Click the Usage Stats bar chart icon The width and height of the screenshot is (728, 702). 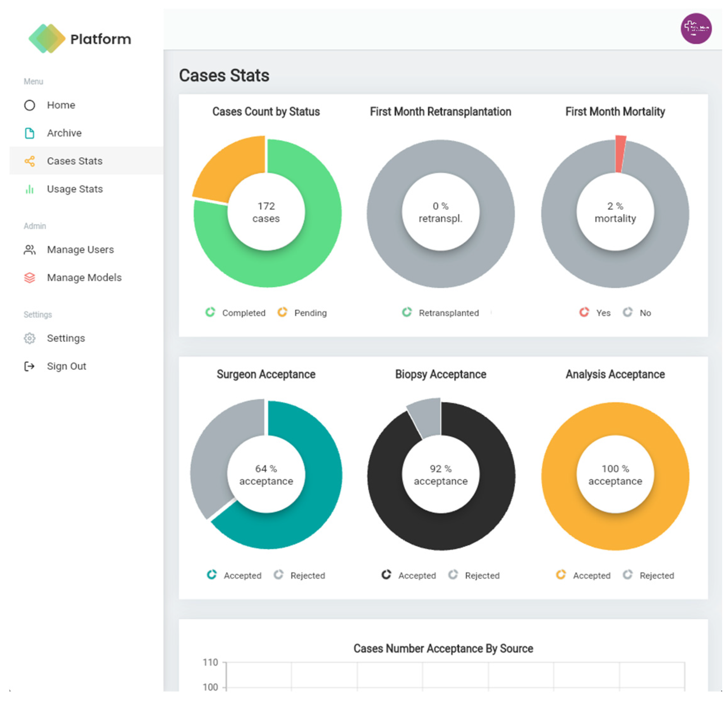click(30, 189)
